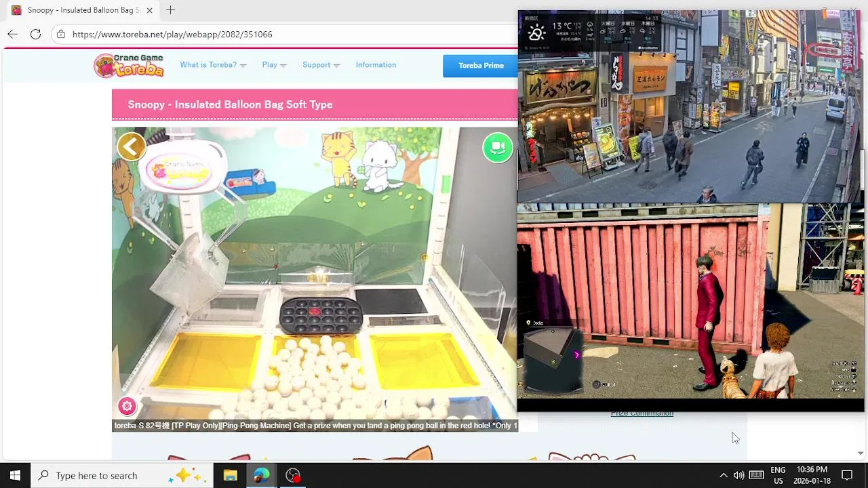Click the search highlights sparkle icon

point(189,475)
